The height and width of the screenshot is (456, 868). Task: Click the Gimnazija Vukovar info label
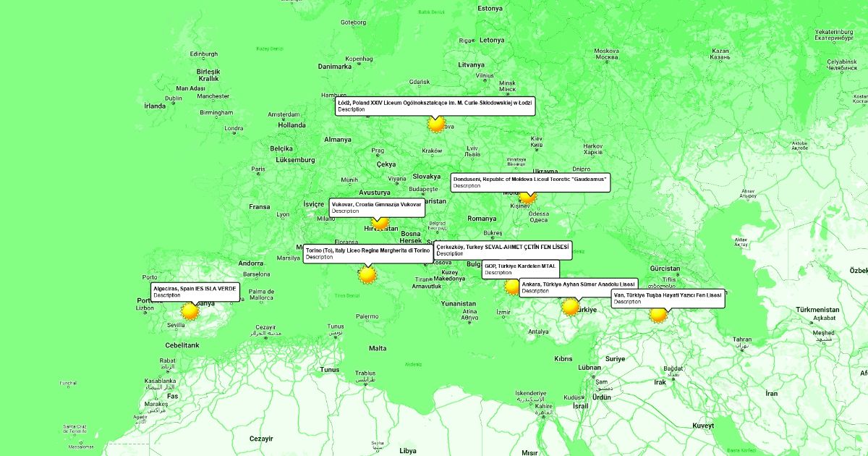[x=377, y=207]
